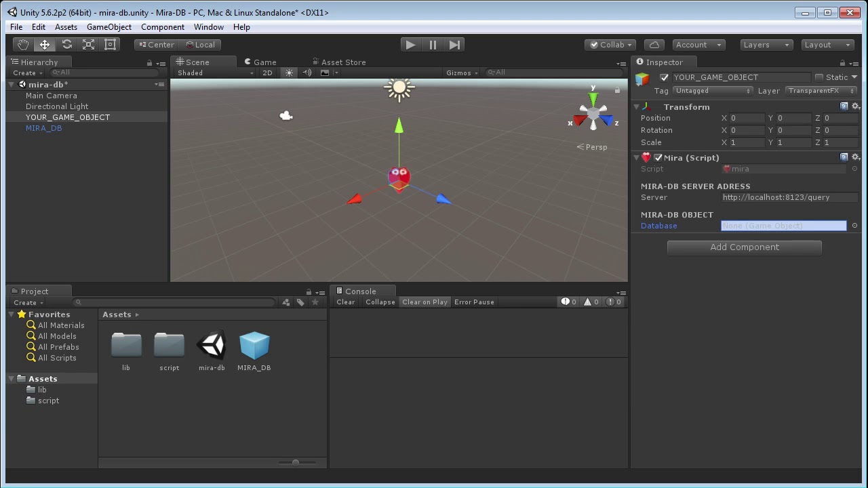The height and width of the screenshot is (488, 868).
Task: Toggle Error Pause in Console
Action: tap(474, 302)
